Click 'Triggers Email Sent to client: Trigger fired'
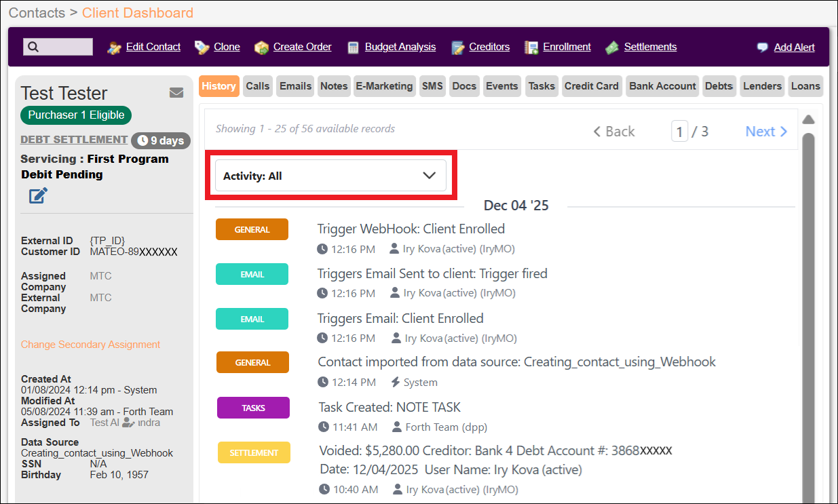838x504 pixels. (432, 273)
